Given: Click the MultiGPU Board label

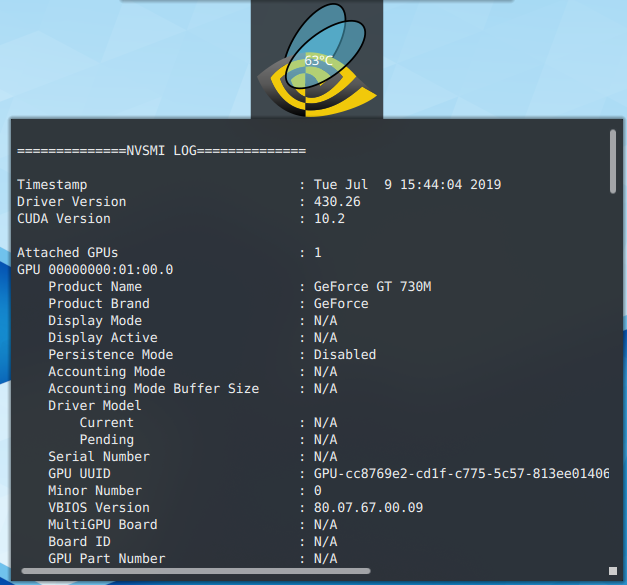Looking at the screenshot, I should tap(103, 525).
